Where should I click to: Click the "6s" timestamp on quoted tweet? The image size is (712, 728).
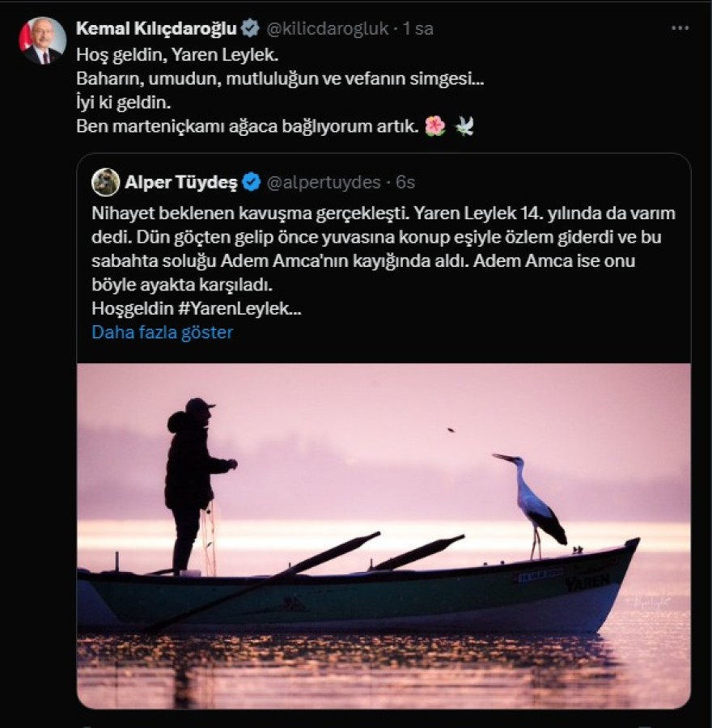tap(405, 182)
